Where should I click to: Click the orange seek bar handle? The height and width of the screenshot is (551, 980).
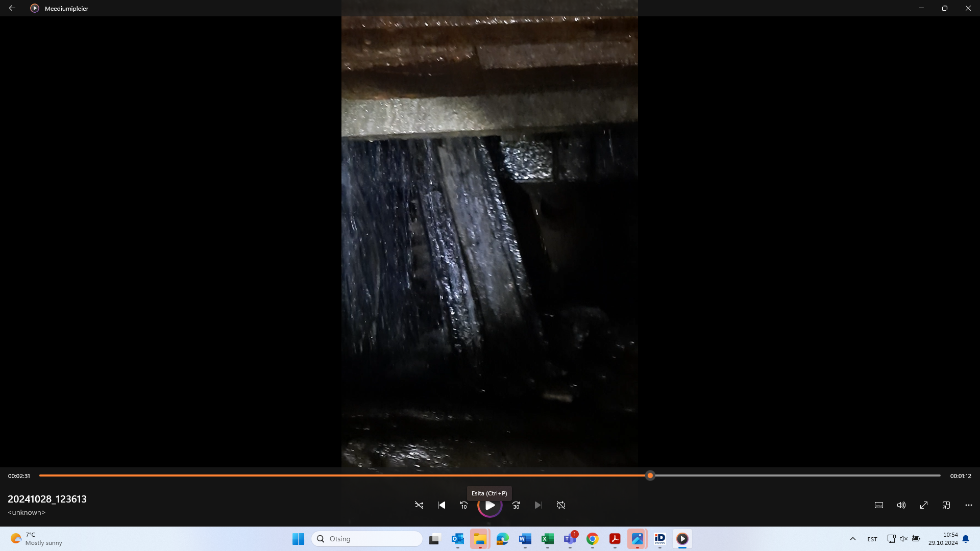click(650, 475)
